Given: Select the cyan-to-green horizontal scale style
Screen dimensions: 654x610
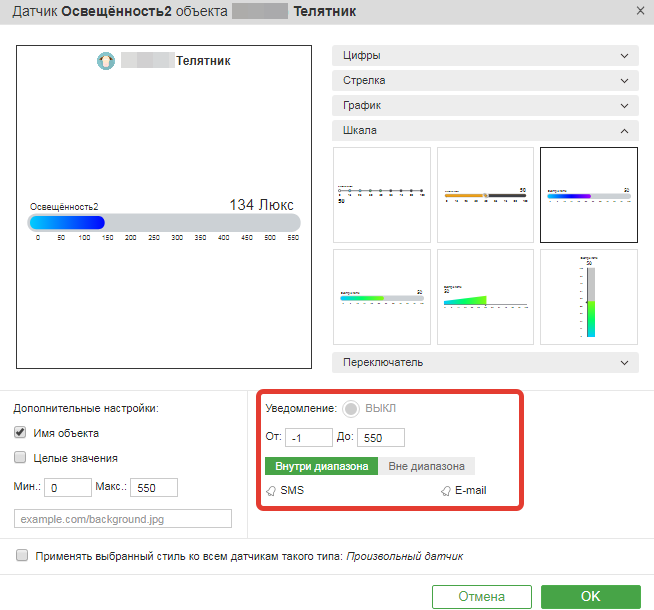Looking at the screenshot, I should tap(381, 295).
